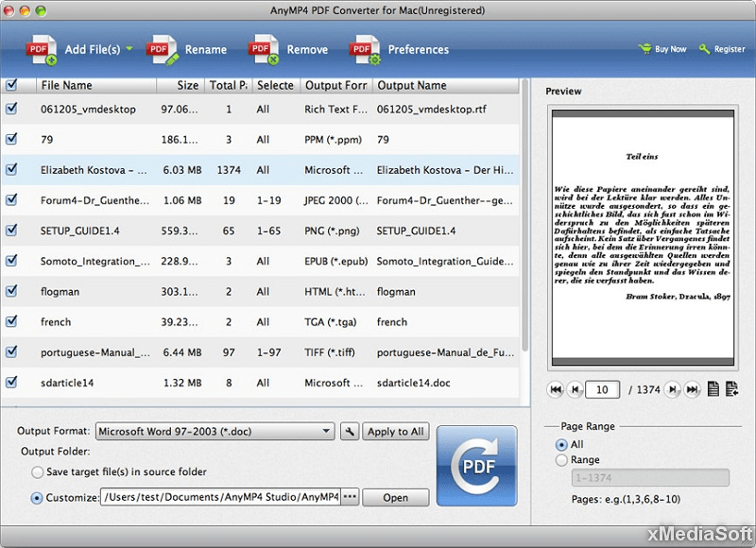756x548 pixels.
Task: Open the Add File(s) dropdown arrow
Action: (x=129, y=49)
